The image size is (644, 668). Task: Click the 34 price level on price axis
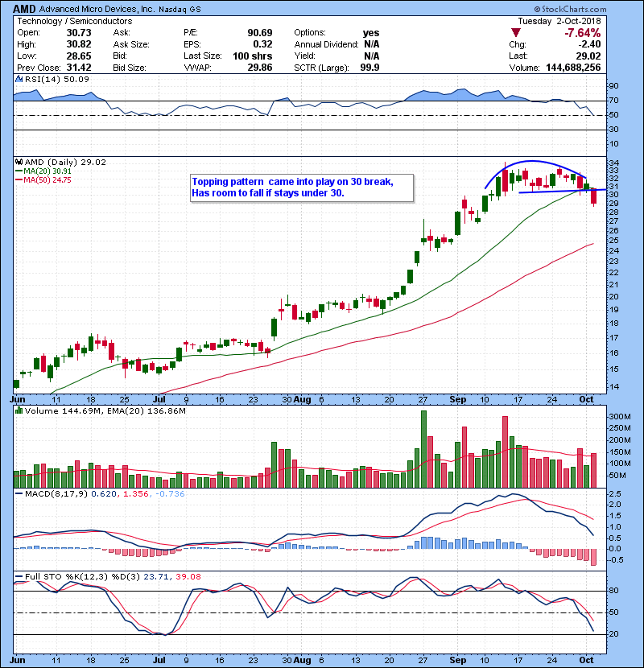point(613,163)
